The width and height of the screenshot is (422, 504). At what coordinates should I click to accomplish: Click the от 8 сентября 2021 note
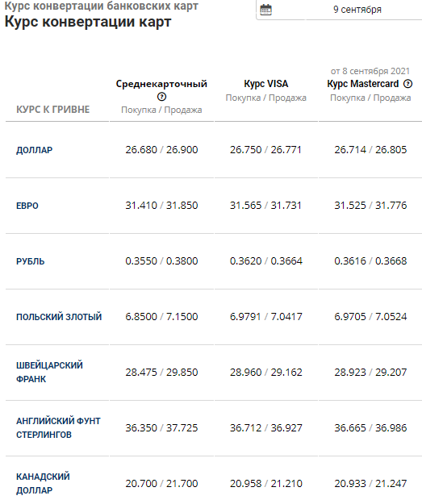370,71
